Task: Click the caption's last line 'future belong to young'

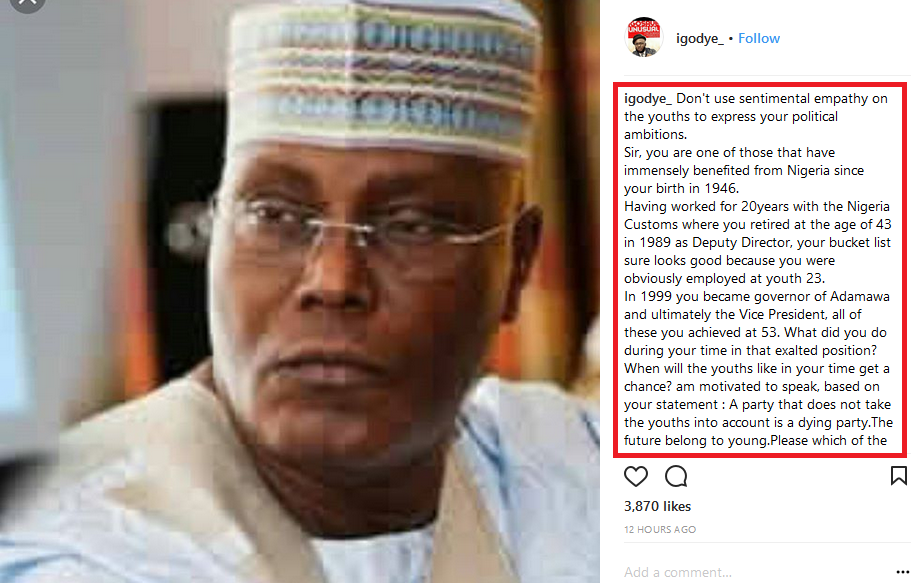Action: [755, 441]
